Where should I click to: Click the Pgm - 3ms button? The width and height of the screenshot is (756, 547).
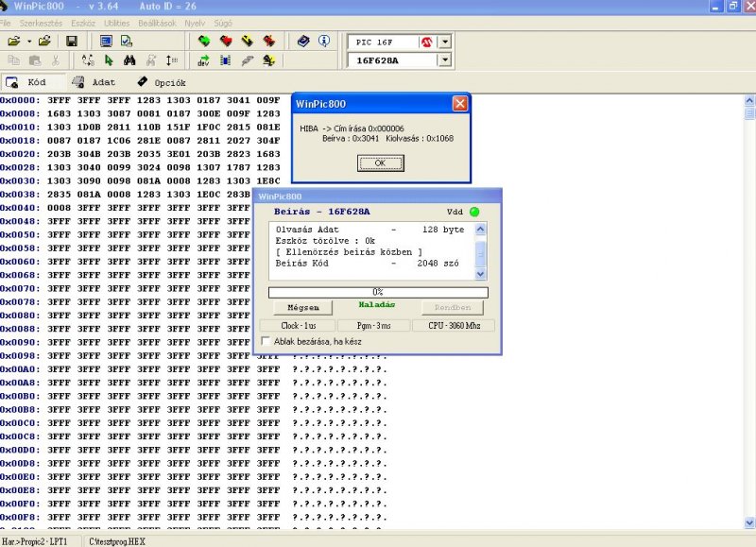coord(373,325)
